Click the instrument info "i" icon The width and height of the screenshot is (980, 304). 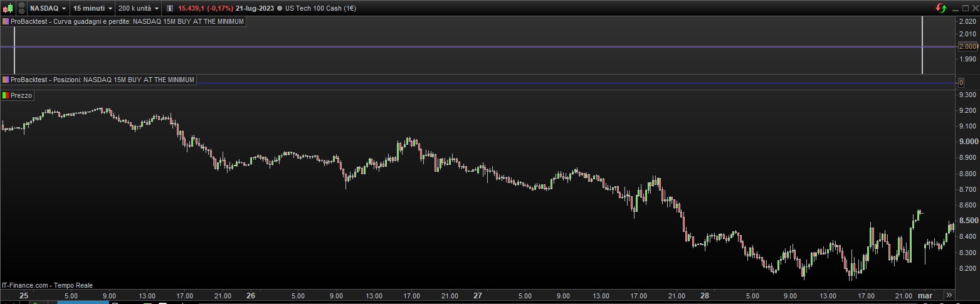[170, 8]
